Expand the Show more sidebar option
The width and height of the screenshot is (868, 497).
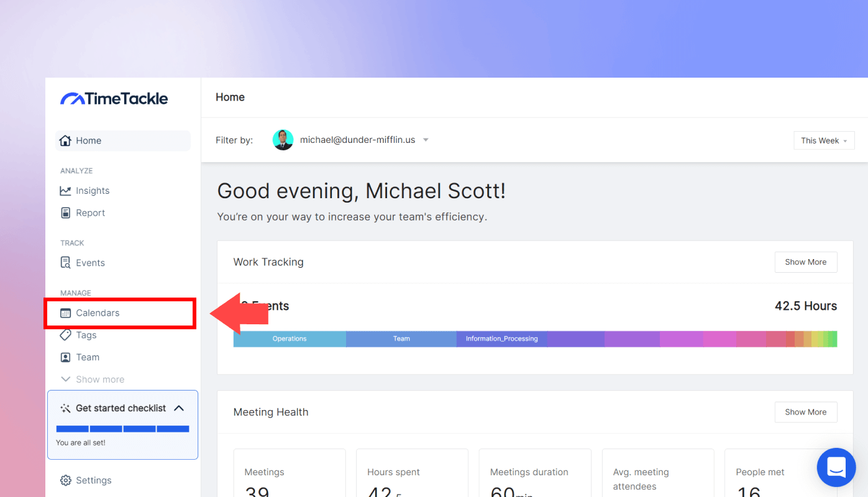click(x=93, y=380)
